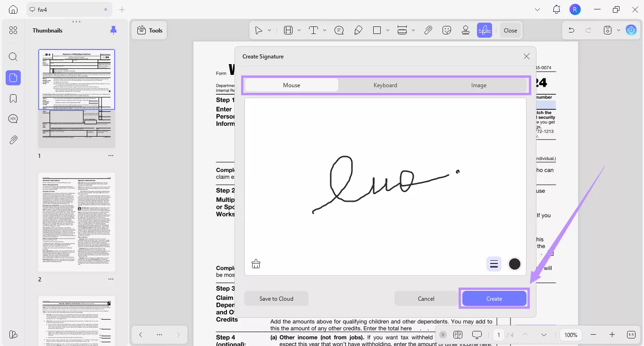Screen dimensions: 644x346
Task: Open the Comments panel from the sidebar
Action: [x=13, y=118]
